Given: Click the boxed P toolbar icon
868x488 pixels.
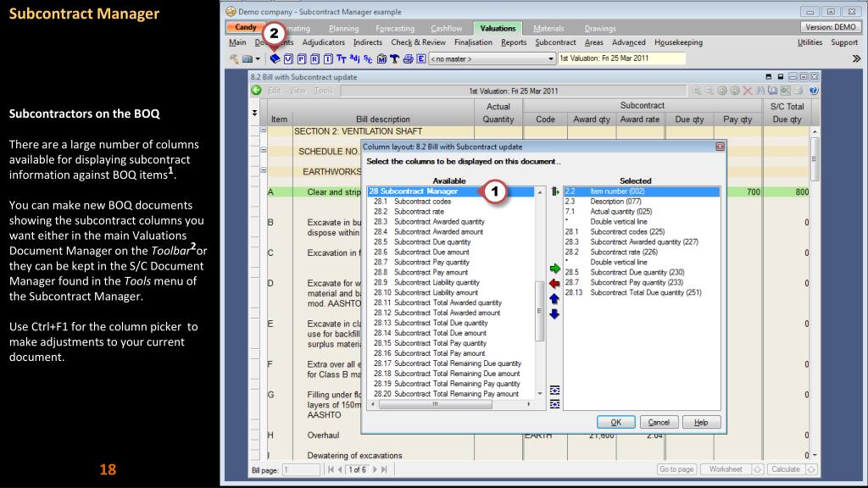Looking at the screenshot, I should click(x=302, y=58).
